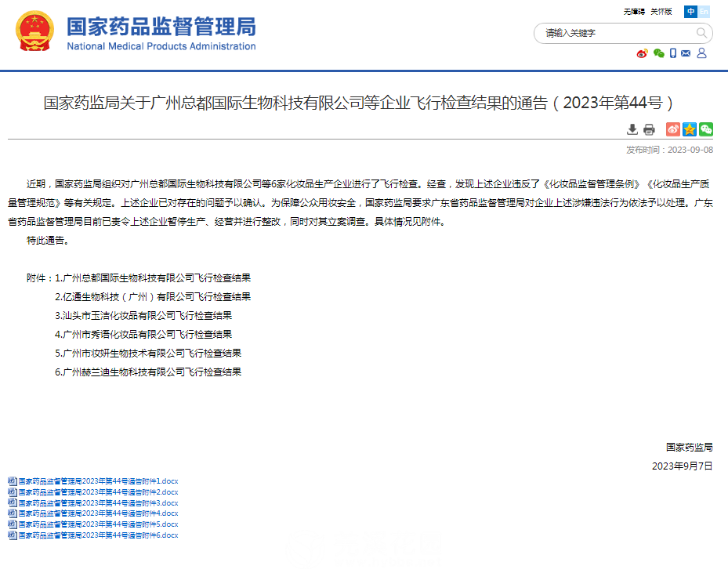The height and width of the screenshot is (573, 728).
Task: Open the user account icon
Action: [x=701, y=53]
